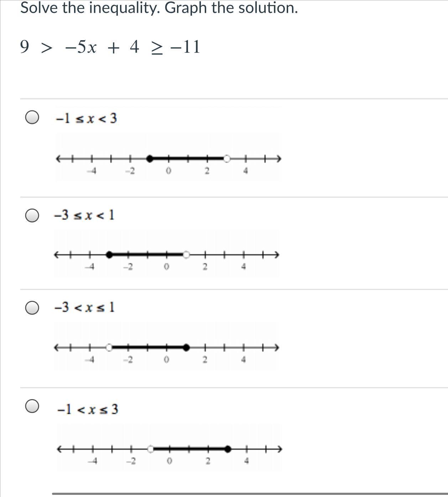Image resolution: width=448 pixels, height=497 pixels.
Task: Select the radio button for -3 < x ≤ 1
Action: tap(32, 308)
